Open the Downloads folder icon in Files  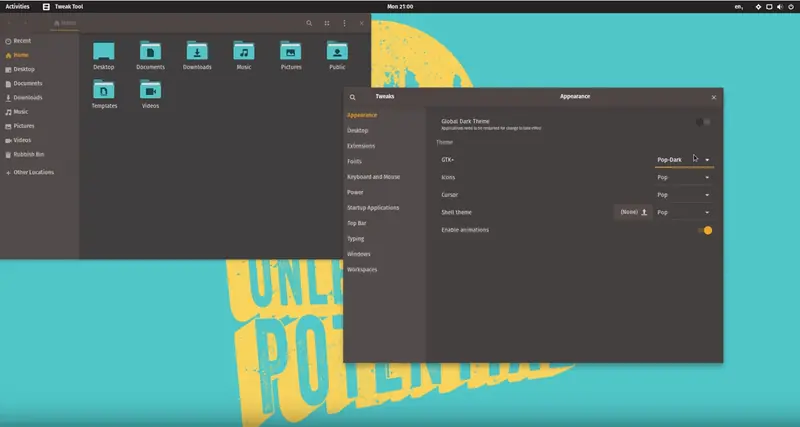click(x=197, y=51)
